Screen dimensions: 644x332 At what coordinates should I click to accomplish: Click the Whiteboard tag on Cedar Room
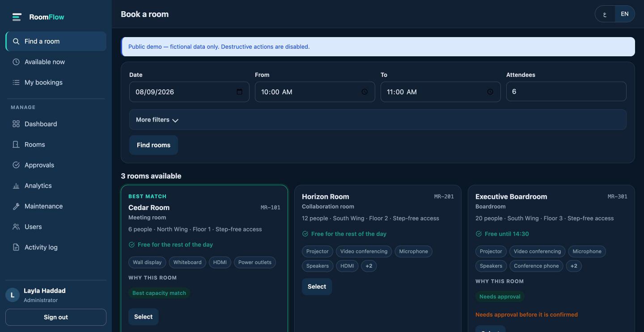pyautogui.click(x=187, y=262)
